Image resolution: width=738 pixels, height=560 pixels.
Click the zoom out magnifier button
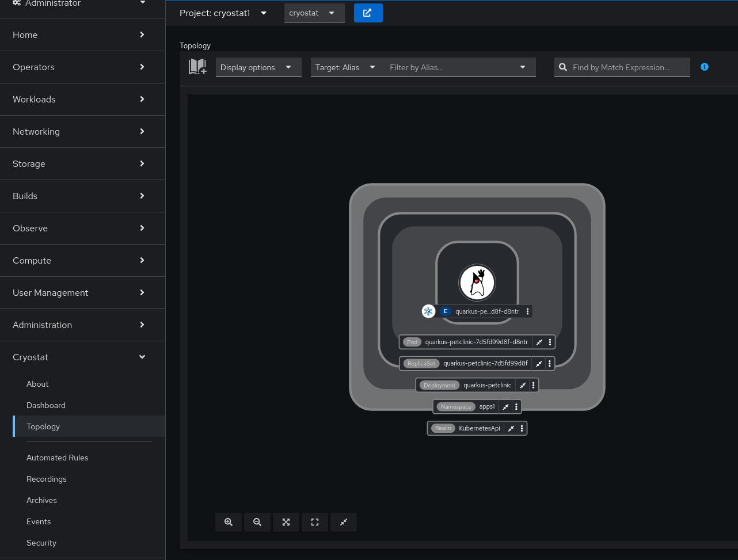(x=257, y=522)
